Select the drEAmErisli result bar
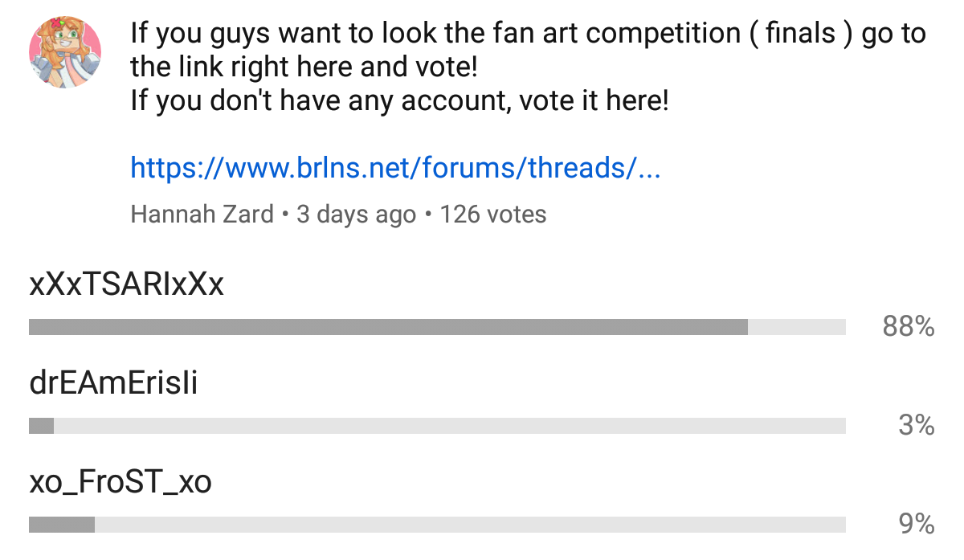 pyautogui.click(x=437, y=426)
